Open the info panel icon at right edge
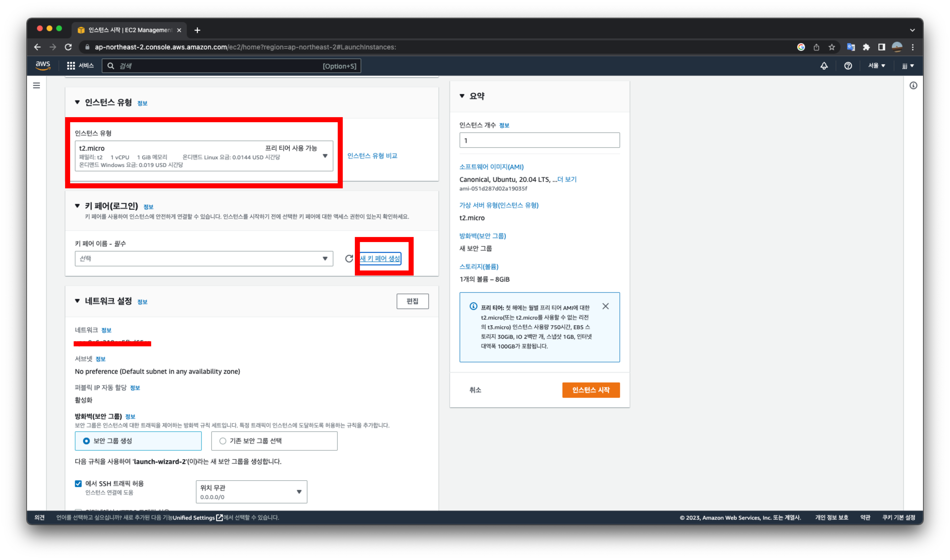 point(913,85)
